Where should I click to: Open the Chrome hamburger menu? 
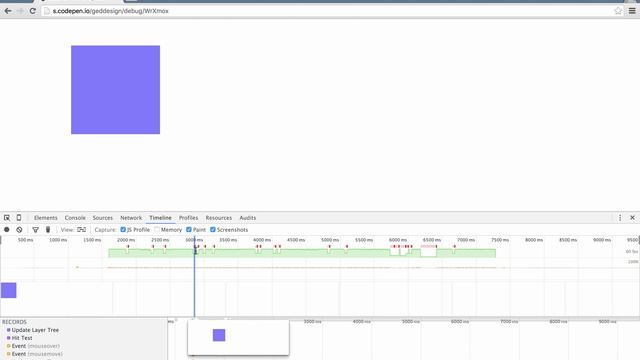click(x=632, y=11)
